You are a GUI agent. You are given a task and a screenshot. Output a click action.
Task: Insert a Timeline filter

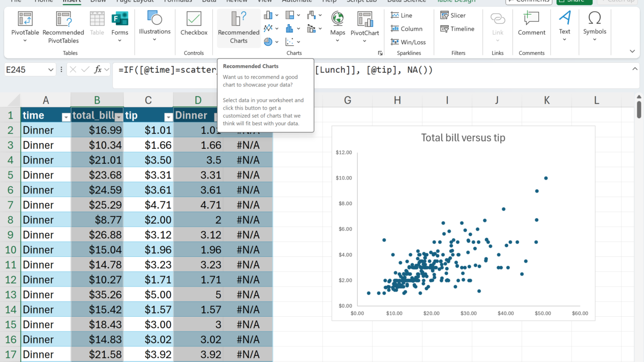pos(457,29)
